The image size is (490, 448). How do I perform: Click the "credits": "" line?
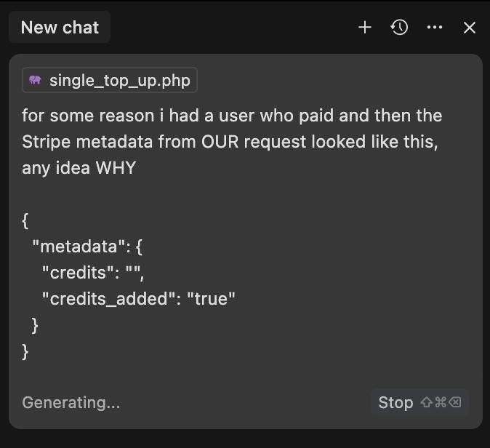point(97,273)
